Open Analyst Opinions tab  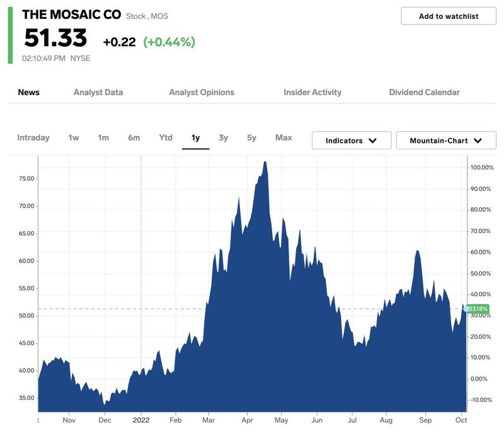pyautogui.click(x=202, y=92)
